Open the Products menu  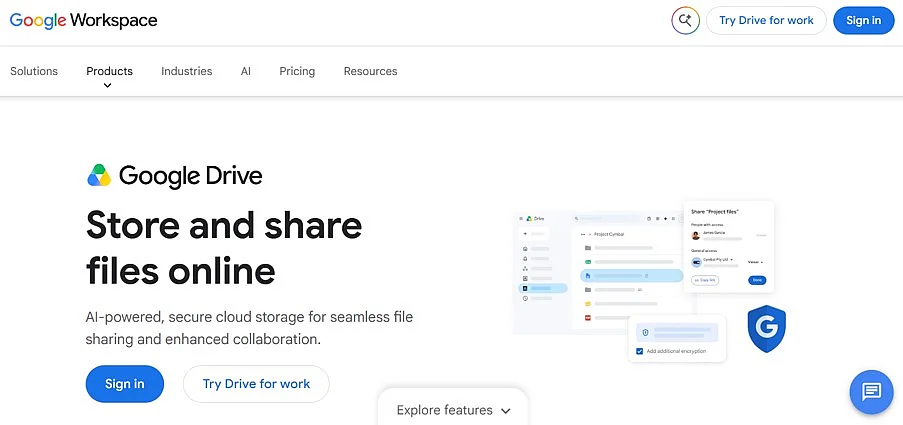coord(109,71)
